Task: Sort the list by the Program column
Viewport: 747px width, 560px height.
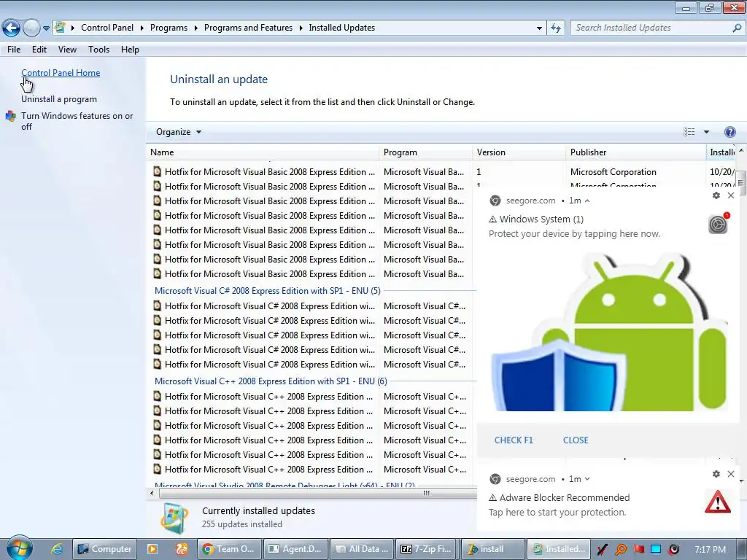Action: pos(426,152)
